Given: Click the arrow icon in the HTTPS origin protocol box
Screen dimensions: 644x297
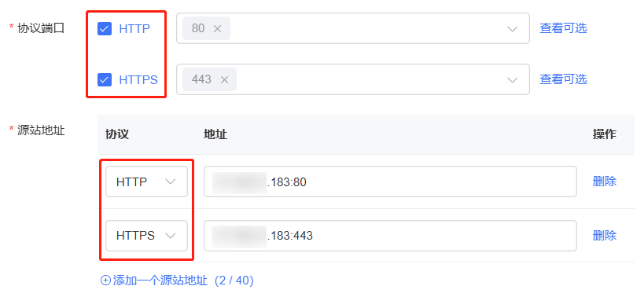Looking at the screenshot, I should point(171,236).
